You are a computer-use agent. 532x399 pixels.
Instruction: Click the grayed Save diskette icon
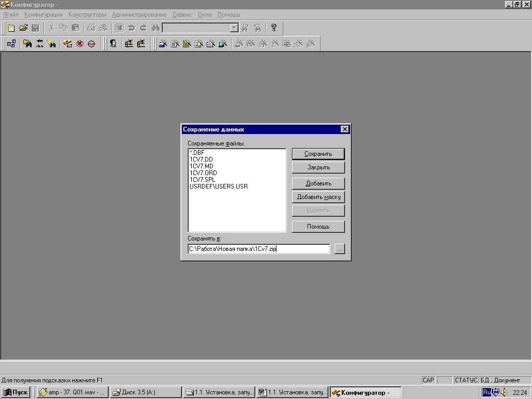(x=35, y=28)
